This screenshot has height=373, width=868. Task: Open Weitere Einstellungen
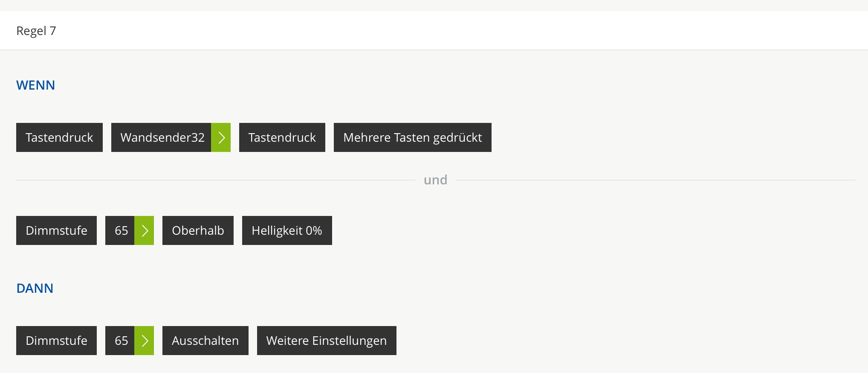pyautogui.click(x=327, y=341)
